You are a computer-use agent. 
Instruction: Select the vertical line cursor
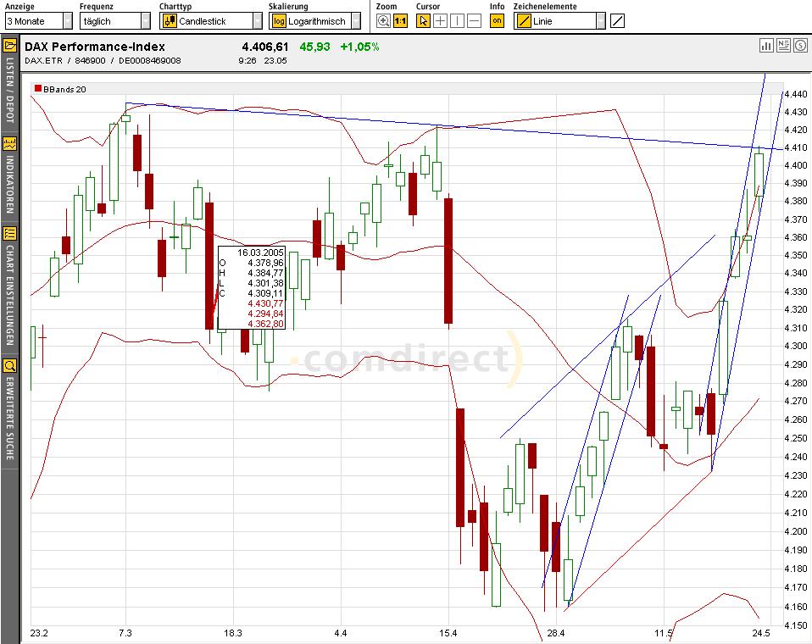click(457, 21)
